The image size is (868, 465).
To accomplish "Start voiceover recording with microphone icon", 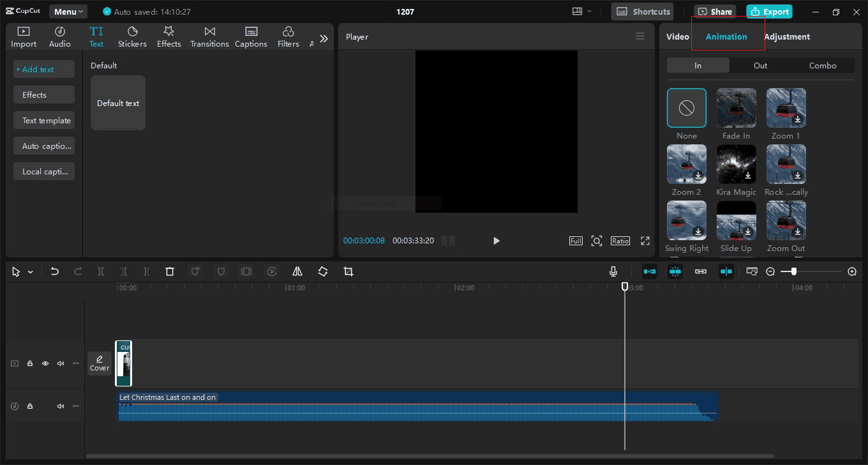I will click(x=613, y=271).
